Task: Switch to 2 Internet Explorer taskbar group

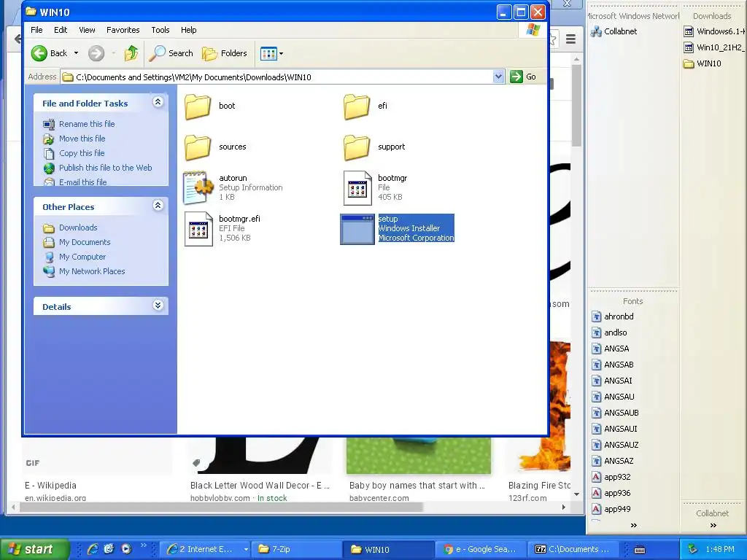Action: point(205,550)
